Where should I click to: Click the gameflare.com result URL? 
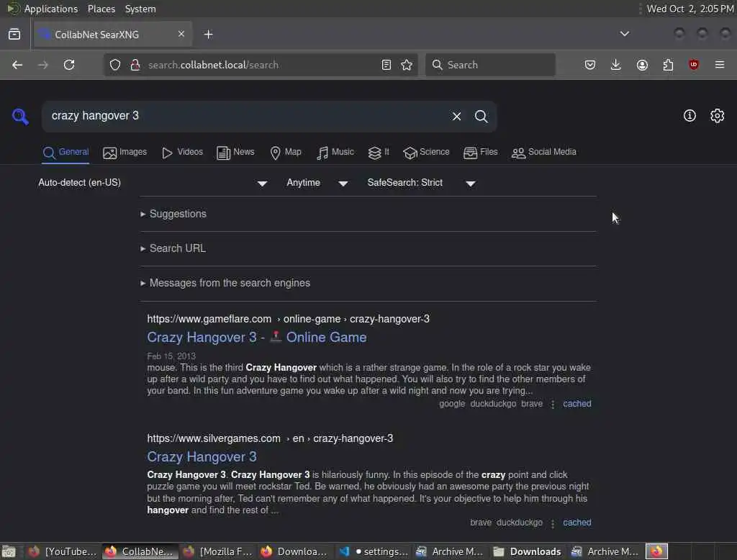288,320
